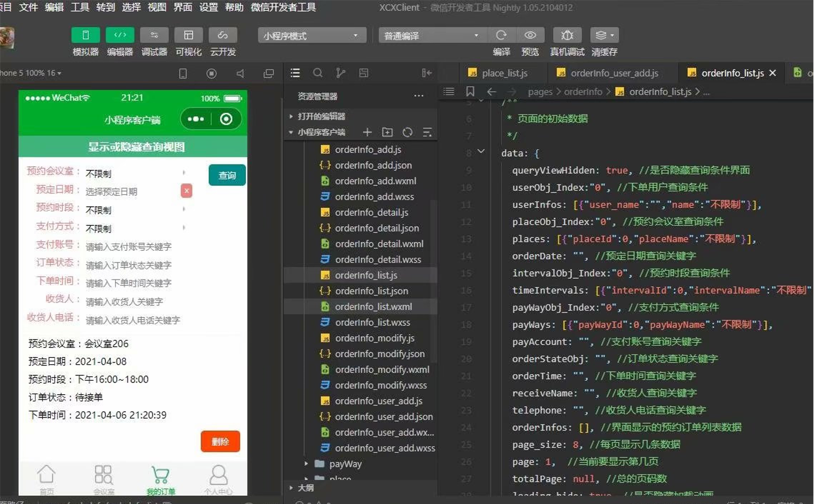The width and height of the screenshot is (814, 504).
Task: Toggle the 编辑器 editor panel button
Action: 120,35
